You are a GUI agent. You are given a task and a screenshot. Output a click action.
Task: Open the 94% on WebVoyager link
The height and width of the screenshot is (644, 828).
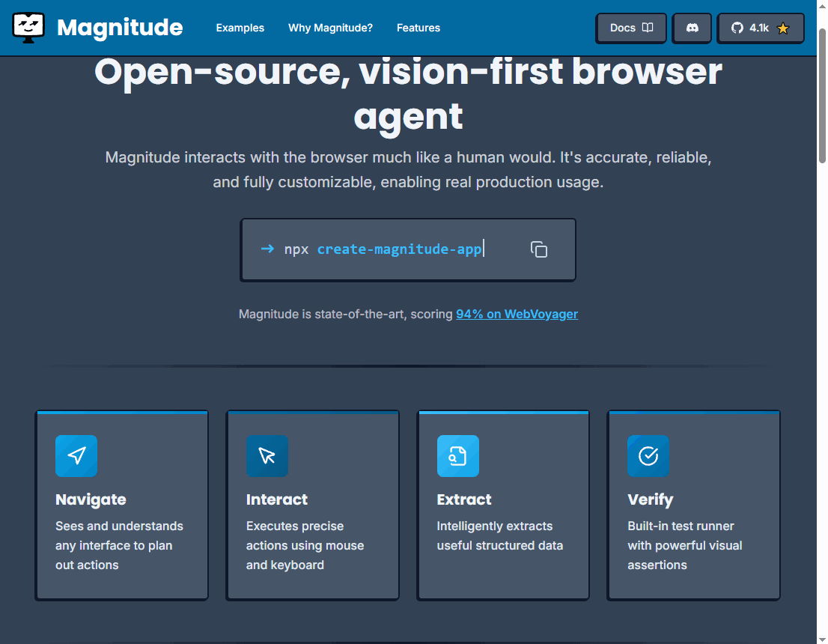pyautogui.click(x=517, y=314)
